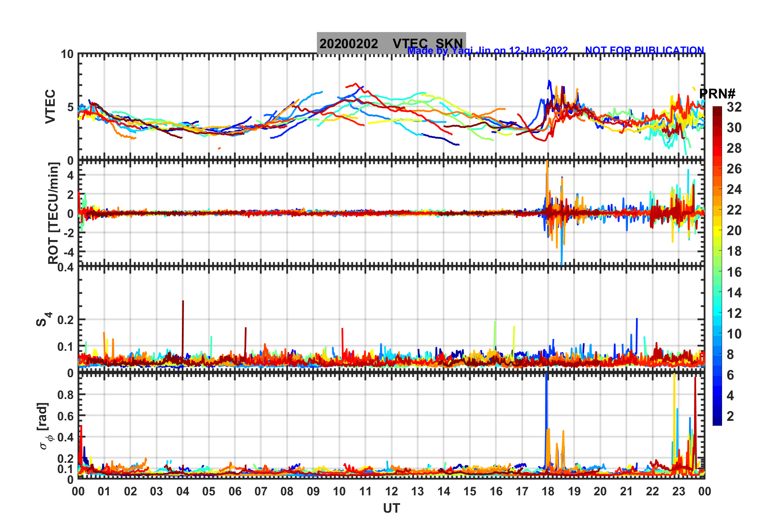
Task: Pick colorbar tick label "12"
Action: pos(734,313)
